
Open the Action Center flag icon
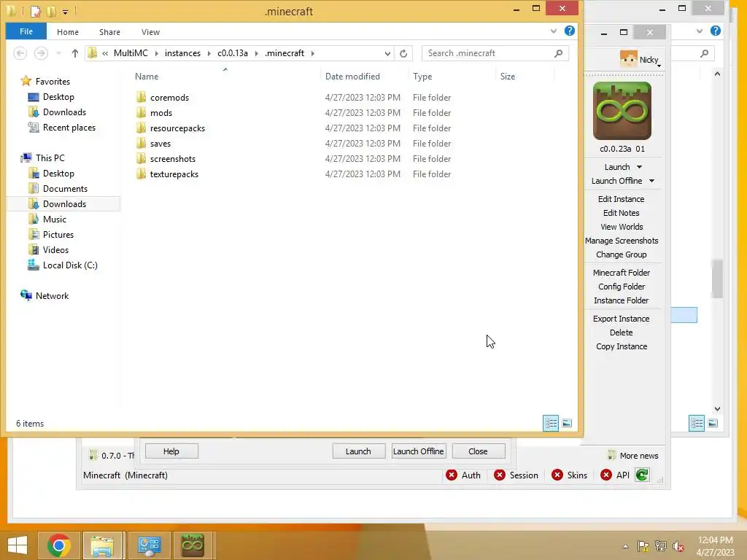click(643, 546)
